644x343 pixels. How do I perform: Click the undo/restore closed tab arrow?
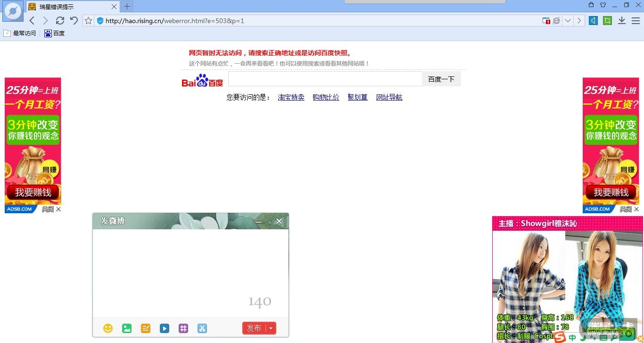pos(74,20)
